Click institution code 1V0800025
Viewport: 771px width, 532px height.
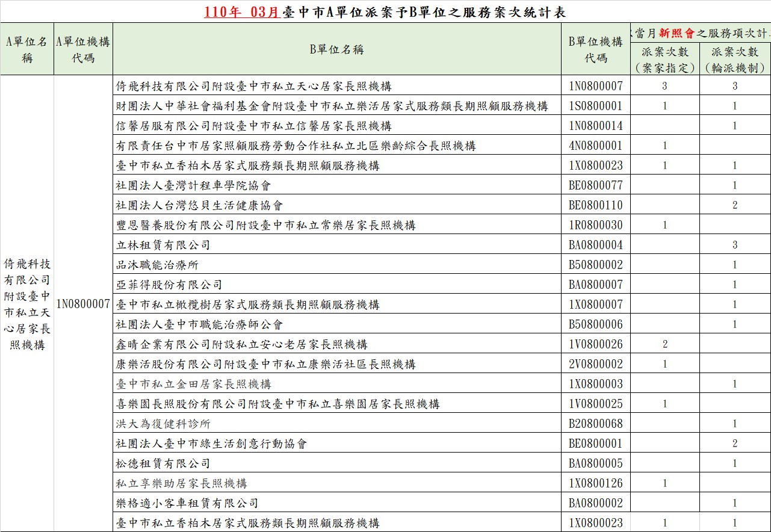[x=596, y=404]
